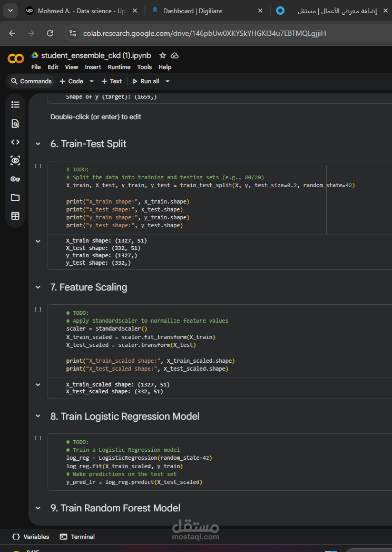Viewport: 392px width, 552px height.
Task: Collapse the Train-Test Split cell output
Action: pos(38,241)
